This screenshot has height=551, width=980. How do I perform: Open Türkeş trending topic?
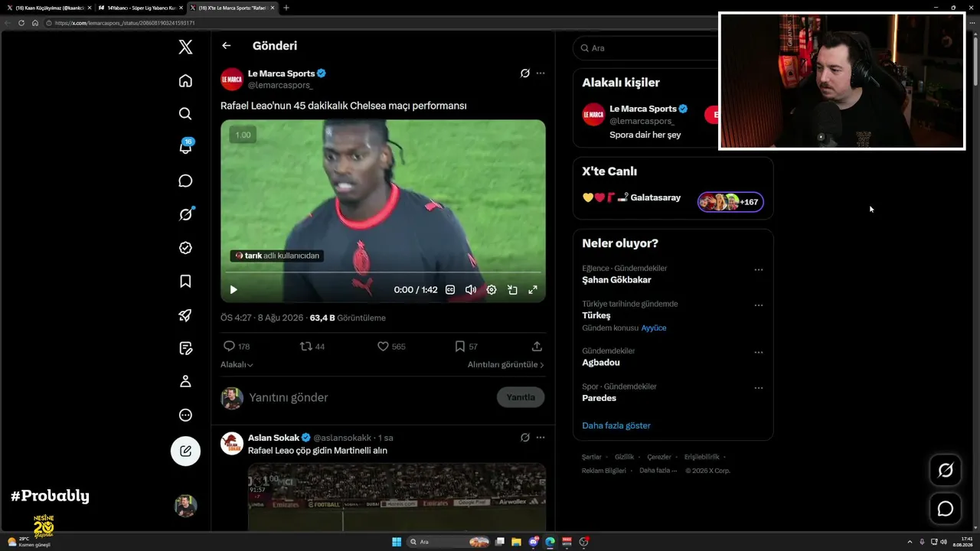(x=596, y=315)
